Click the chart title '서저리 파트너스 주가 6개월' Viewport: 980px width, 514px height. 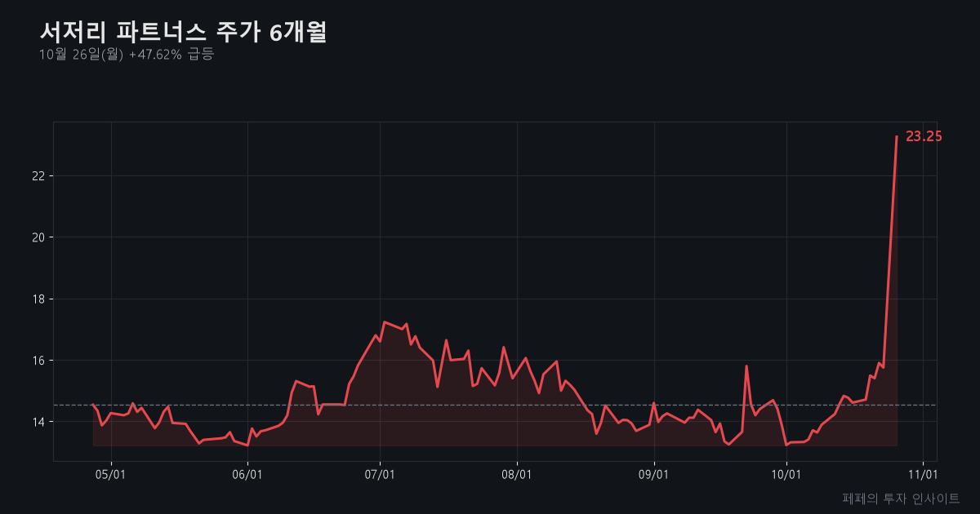coord(183,33)
